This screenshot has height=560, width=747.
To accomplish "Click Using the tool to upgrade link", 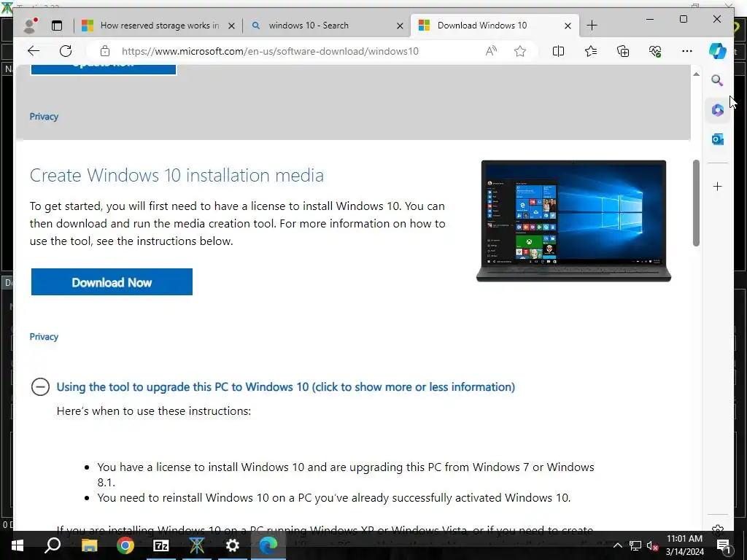I will 286,386.
